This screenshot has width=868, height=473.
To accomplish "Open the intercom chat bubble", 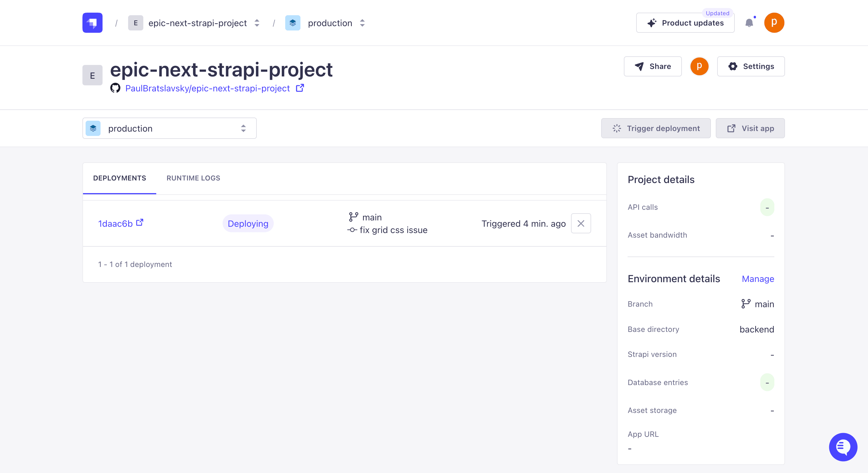I will coord(843,447).
